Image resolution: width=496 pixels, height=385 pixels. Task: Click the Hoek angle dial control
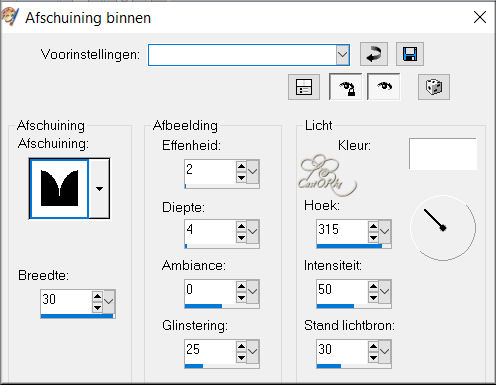coord(443,228)
